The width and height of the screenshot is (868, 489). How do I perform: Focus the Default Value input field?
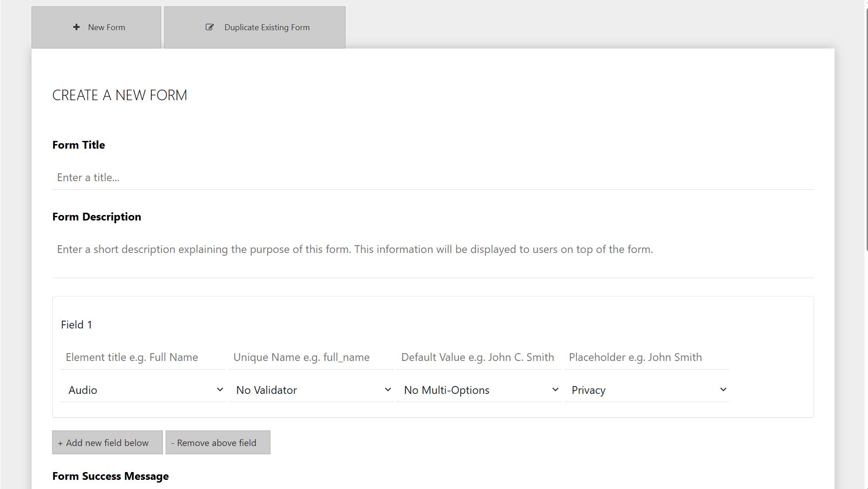pyautogui.click(x=478, y=357)
